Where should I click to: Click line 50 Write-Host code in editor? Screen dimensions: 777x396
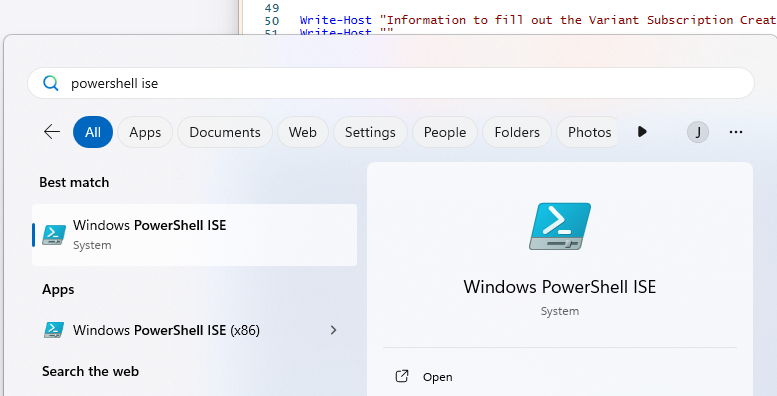click(538, 20)
